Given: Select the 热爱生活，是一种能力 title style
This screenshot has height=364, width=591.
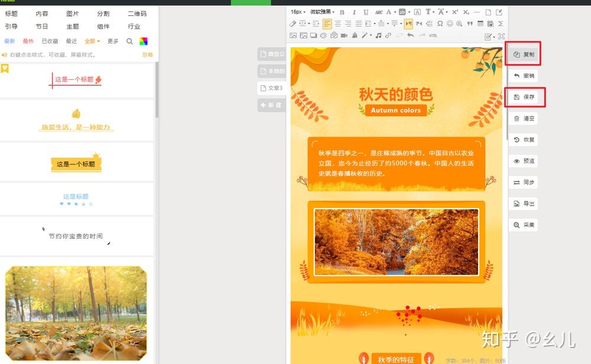Looking at the screenshot, I should [76, 121].
